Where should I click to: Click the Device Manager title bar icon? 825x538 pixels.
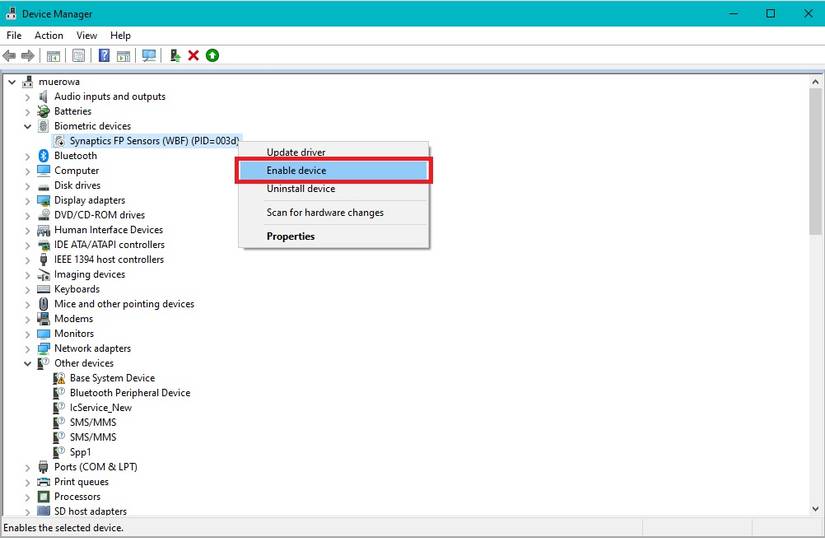click(11, 14)
